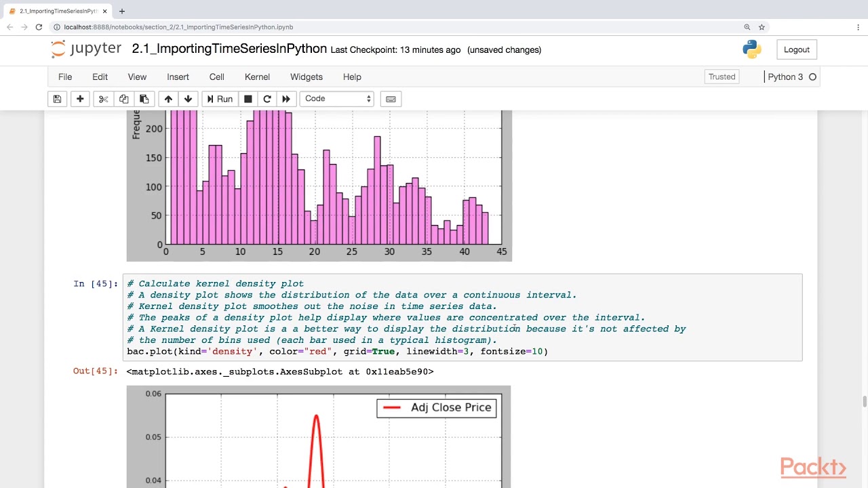868x488 pixels.
Task: Click the page vertical scrollbar thumb
Action: (x=865, y=401)
